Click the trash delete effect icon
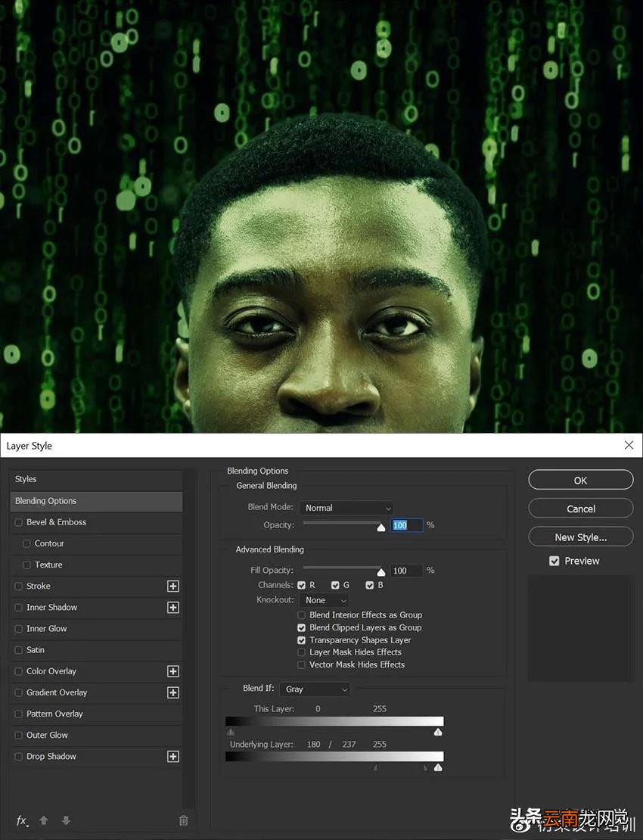This screenshot has width=643, height=840. pos(183,820)
